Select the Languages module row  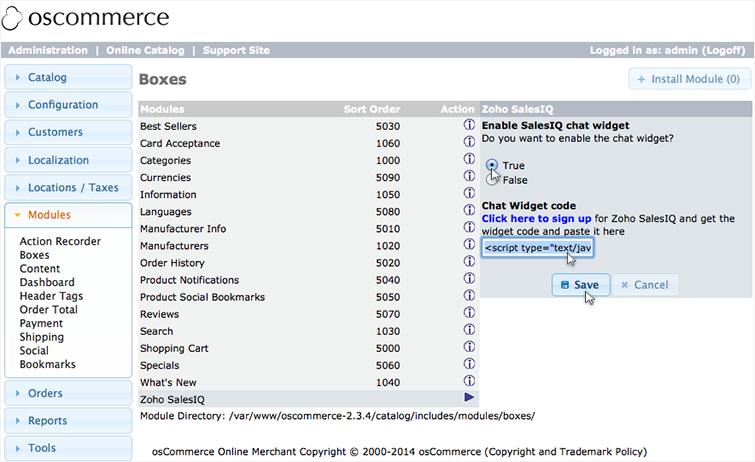(308, 211)
